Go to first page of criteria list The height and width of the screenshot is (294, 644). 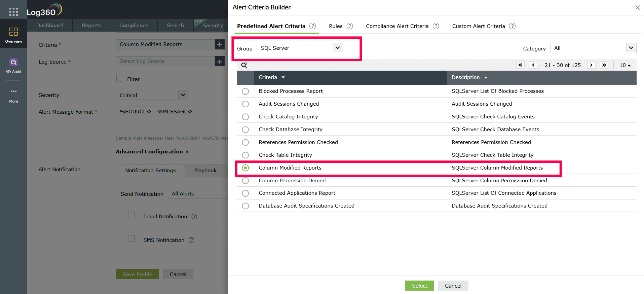point(521,65)
